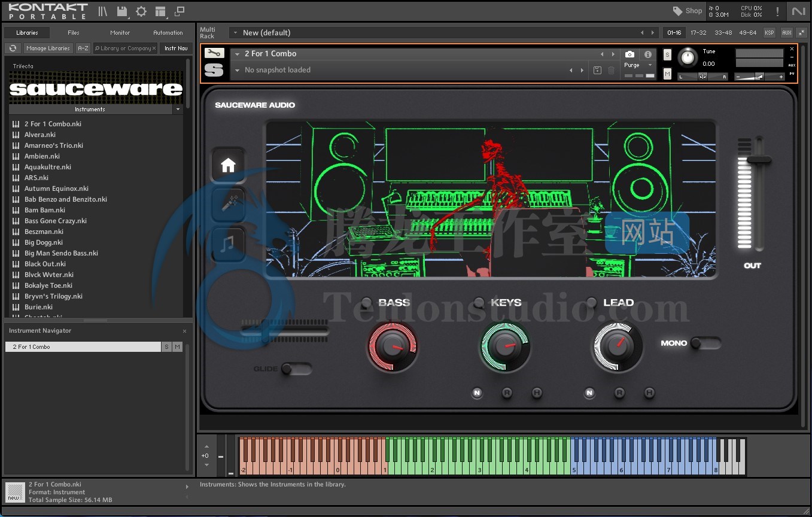
Task: Select previous instrument arrow beside 2 For 1 Combo
Action: (x=602, y=54)
